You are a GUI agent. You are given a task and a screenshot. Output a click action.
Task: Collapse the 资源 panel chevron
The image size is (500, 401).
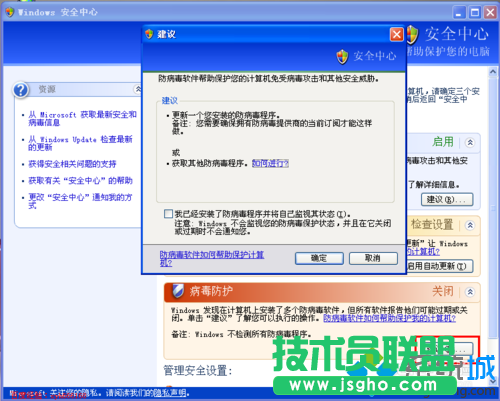pos(138,89)
